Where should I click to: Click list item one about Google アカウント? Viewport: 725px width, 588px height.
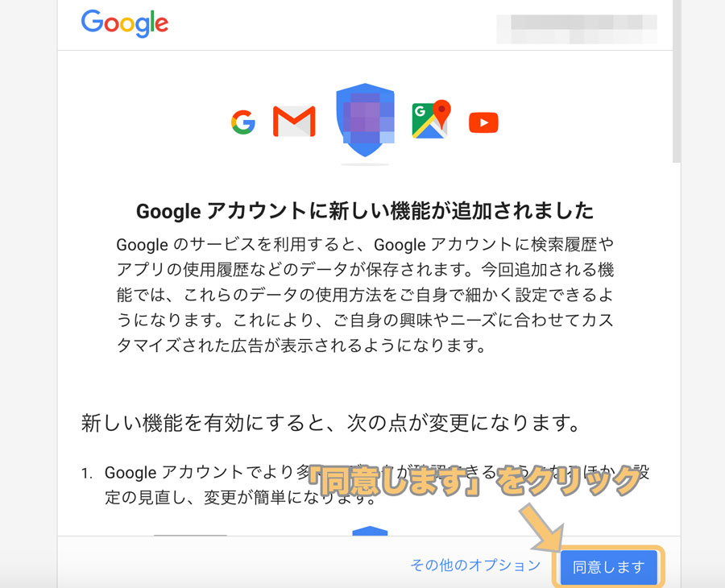(377, 485)
